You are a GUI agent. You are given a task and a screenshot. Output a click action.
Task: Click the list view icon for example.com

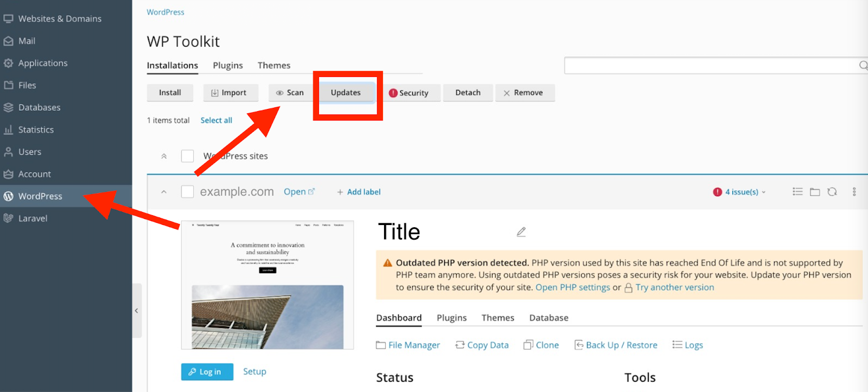[x=797, y=192]
